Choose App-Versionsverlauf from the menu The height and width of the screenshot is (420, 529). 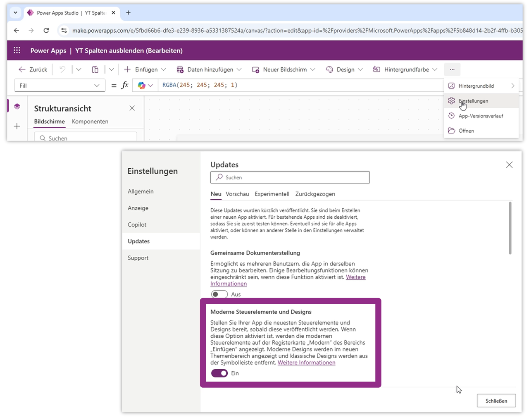tap(481, 116)
